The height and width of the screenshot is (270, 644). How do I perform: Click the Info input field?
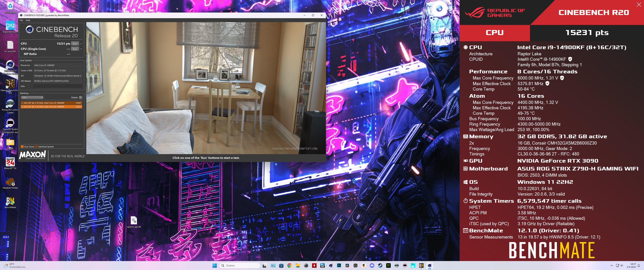tap(58, 86)
